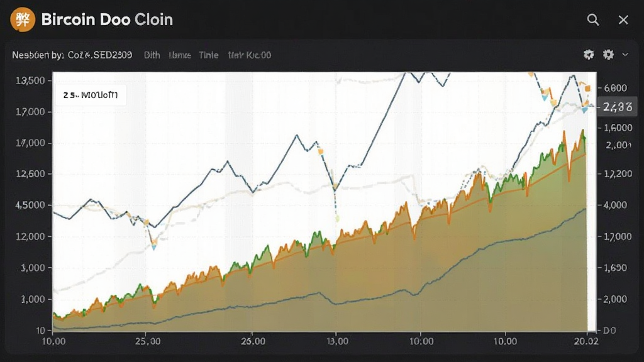This screenshot has height=362, width=644.
Task: Click the "3,000" left axis label
Action: pyautogui.click(x=33, y=268)
